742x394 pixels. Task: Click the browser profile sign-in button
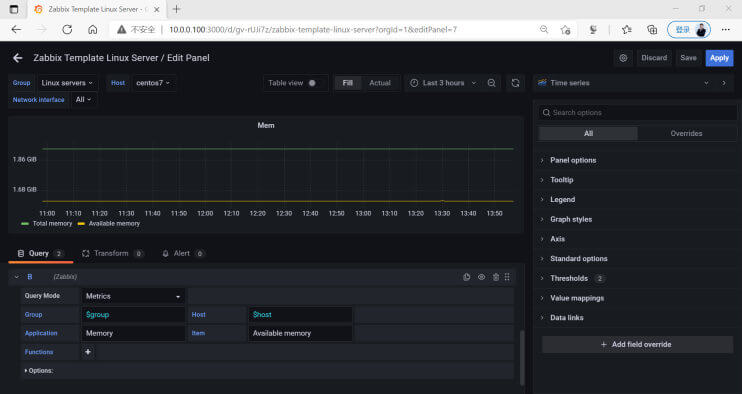[x=689, y=29]
